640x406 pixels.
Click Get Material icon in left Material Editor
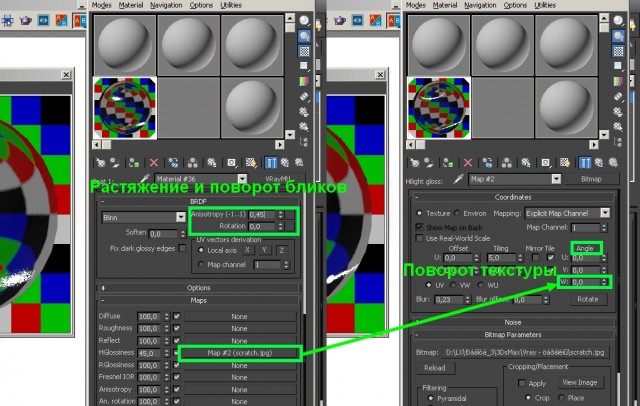click(100, 163)
